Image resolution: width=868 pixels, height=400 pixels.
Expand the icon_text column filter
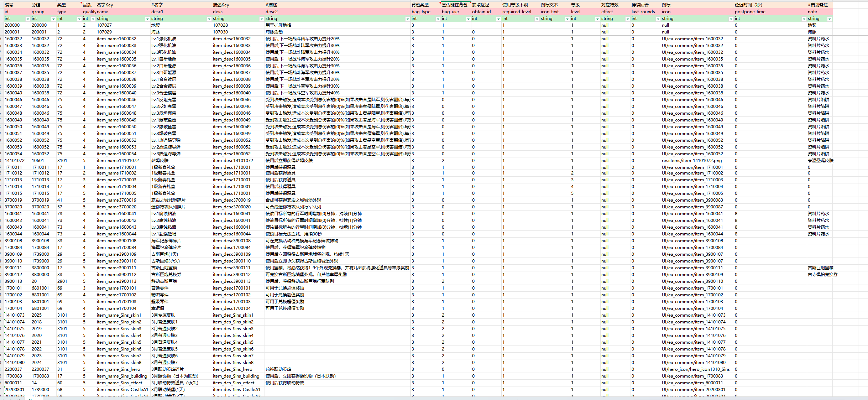pos(567,19)
